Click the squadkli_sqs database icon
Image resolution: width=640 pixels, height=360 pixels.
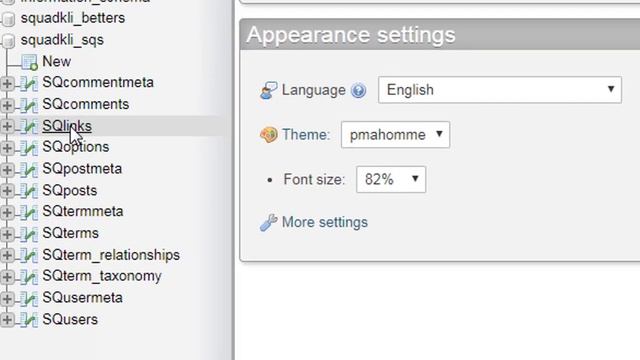[x=9, y=40]
